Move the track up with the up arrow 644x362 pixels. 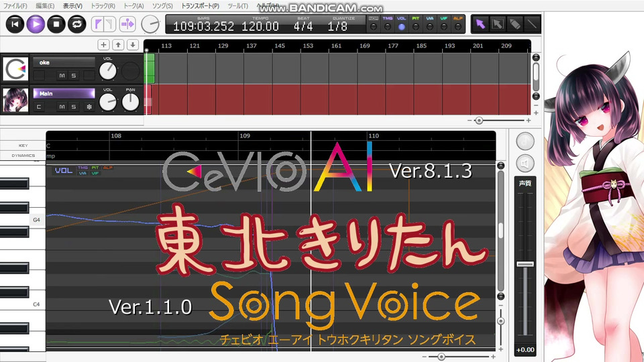pyautogui.click(x=118, y=45)
